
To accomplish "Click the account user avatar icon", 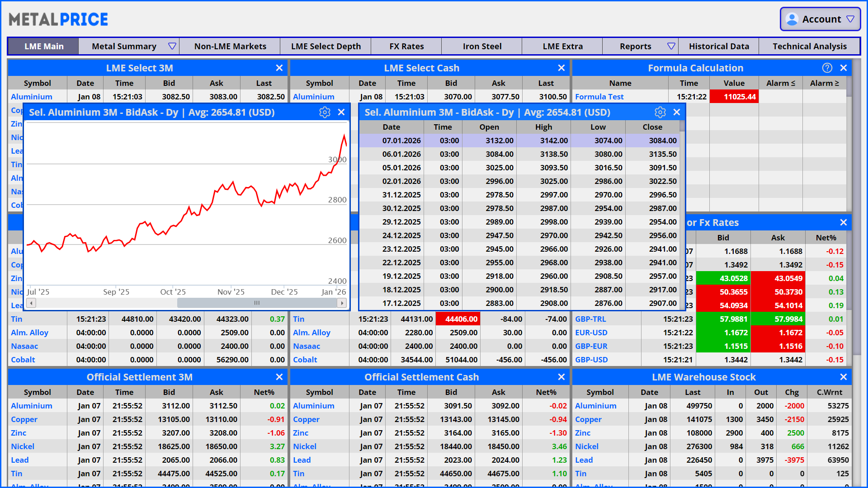I will point(792,19).
